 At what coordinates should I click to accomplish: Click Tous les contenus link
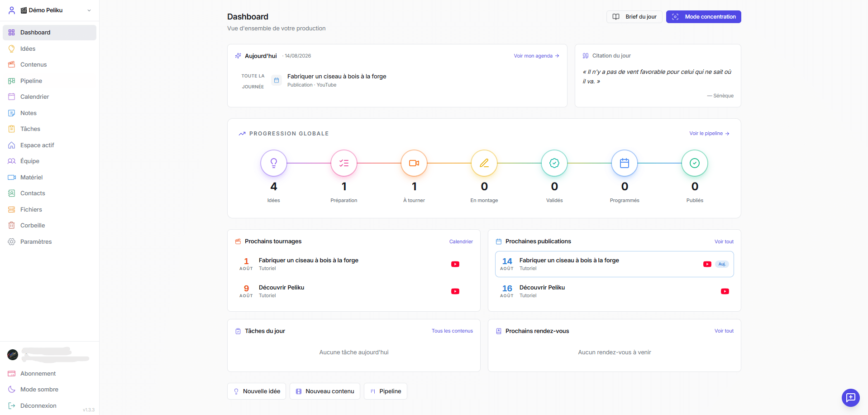pyautogui.click(x=452, y=331)
